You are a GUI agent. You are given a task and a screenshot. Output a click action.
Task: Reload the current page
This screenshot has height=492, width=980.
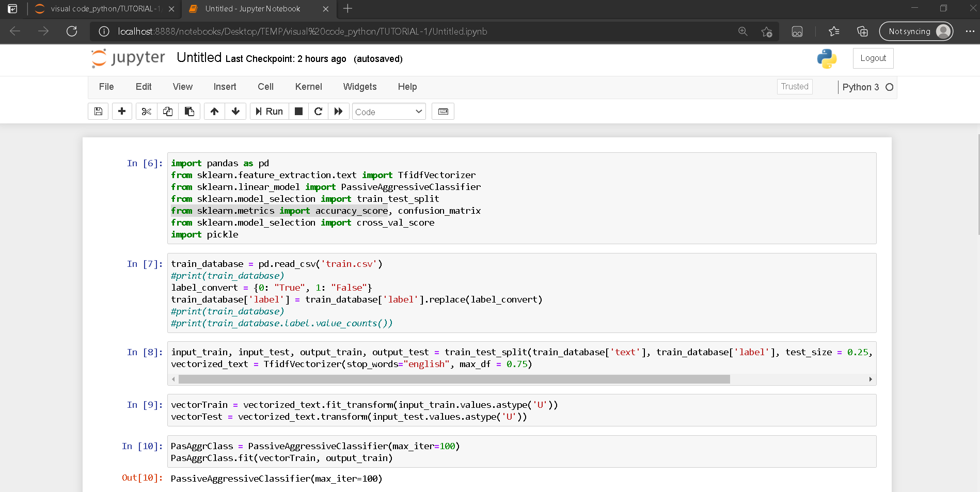[72, 31]
